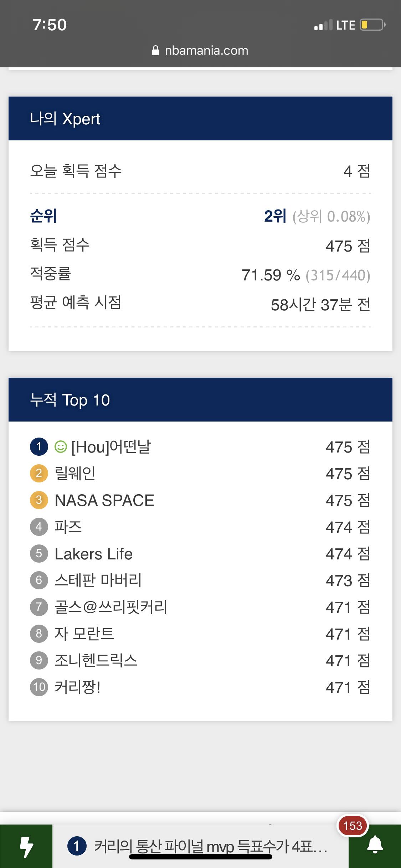This screenshot has width=401, height=868.
Task: Tap the rank 10 gray badge
Action: (39, 687)
